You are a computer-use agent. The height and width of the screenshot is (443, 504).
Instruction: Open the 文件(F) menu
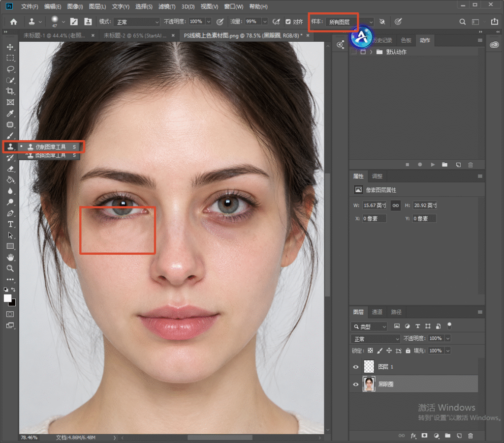coord(29,6)
